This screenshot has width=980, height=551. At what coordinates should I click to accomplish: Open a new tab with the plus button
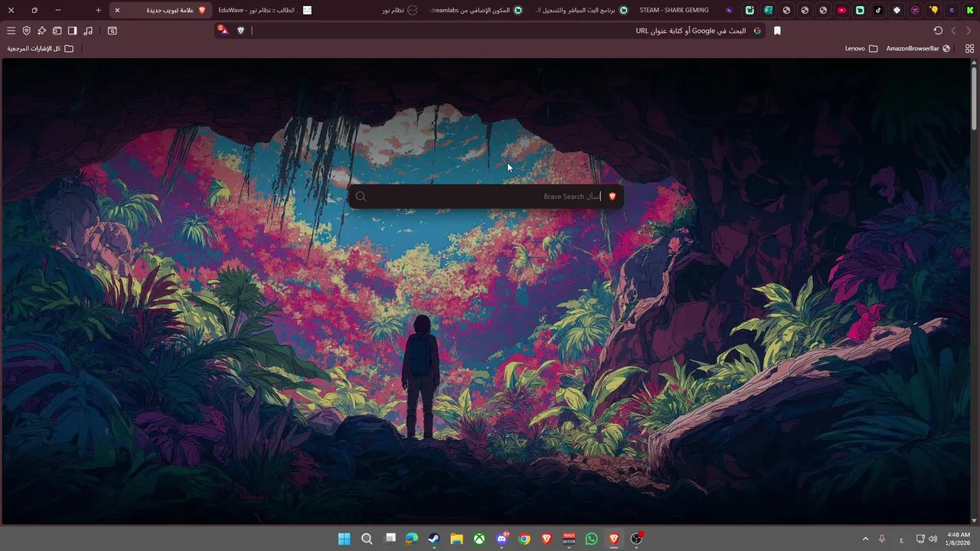tap(98, 10)
